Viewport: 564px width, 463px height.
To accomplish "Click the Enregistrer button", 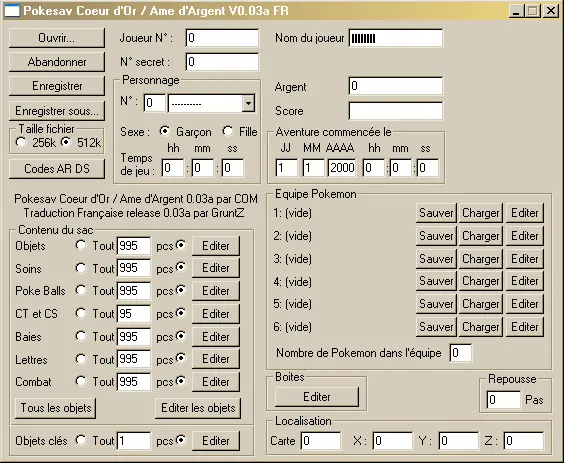I will 57,86.
